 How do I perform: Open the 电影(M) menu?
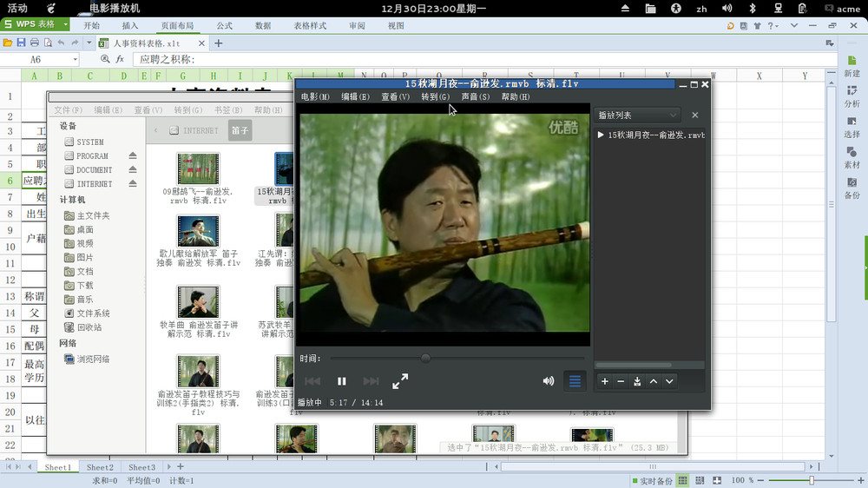[315, 96]
